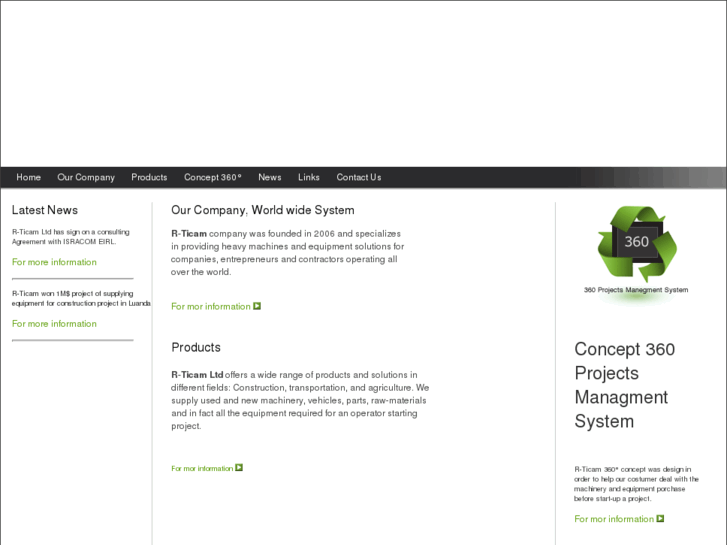The image size is (727, 545).
Task: Click arrow icon beside Products info link
Action: pos(239,468)
